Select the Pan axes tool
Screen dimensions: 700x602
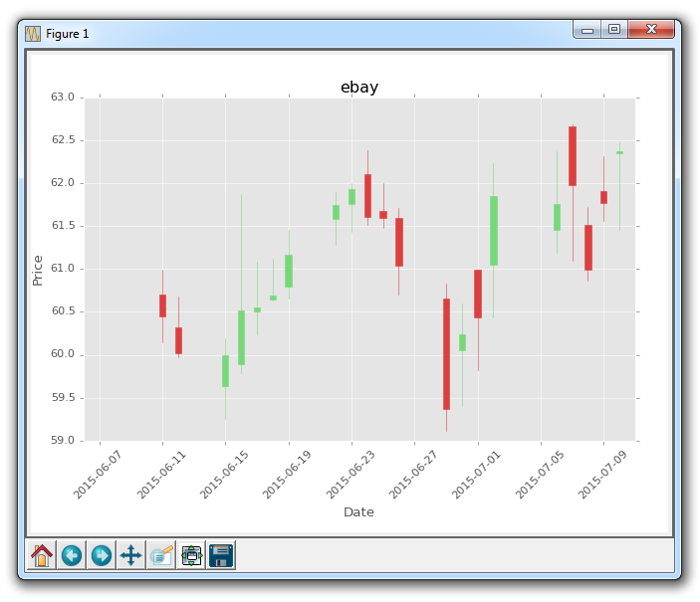(130, 555)
